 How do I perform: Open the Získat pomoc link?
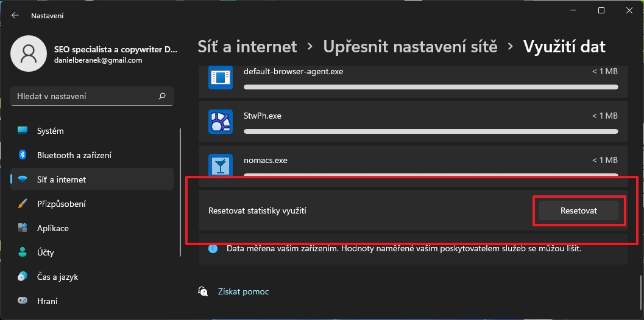coord(243,292)
